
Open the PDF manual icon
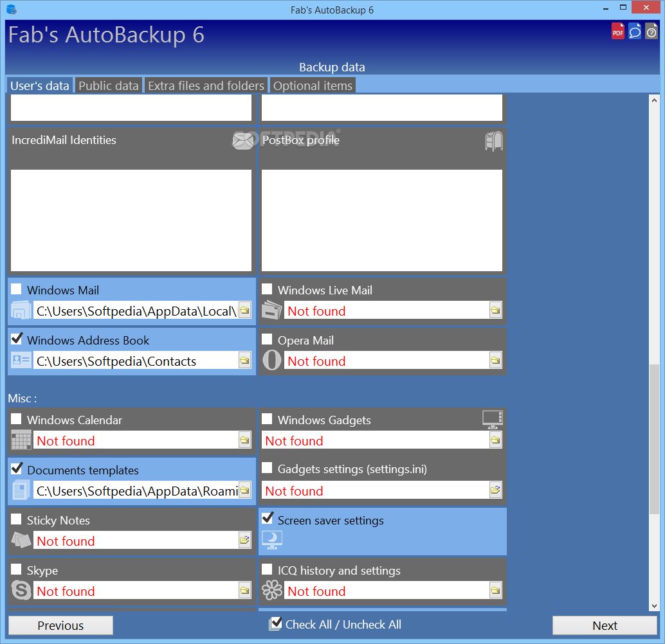coord(617,31)
